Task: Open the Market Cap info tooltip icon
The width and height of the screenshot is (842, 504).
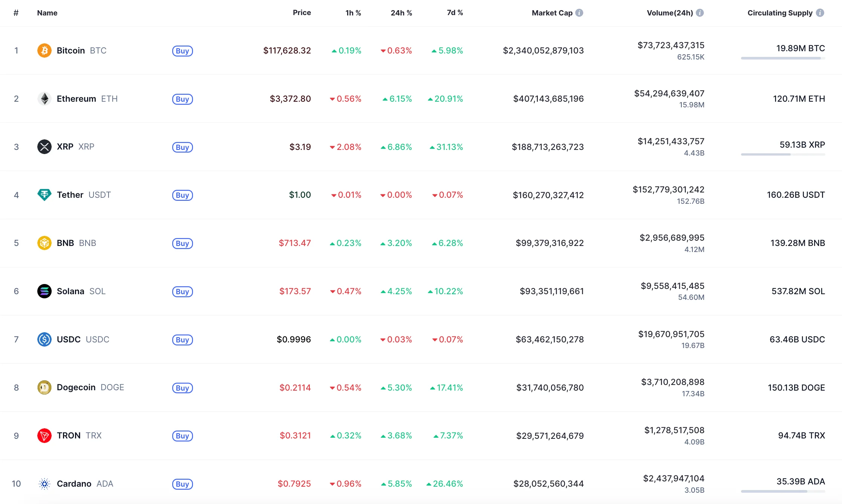Action: pos(579,13)
